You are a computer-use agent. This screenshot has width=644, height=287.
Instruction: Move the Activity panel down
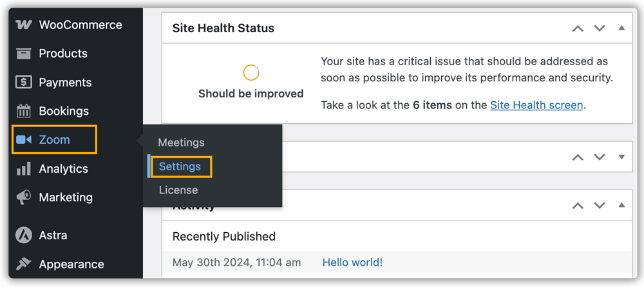(x=600, y=205)
